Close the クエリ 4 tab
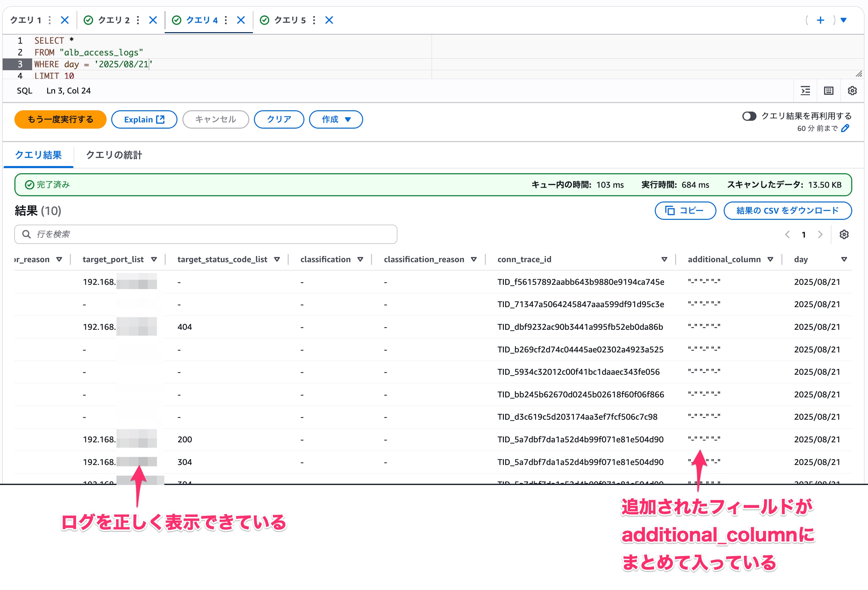Image resolution: width=868 pixels, height=590 pixels. (x=241, y=20)
